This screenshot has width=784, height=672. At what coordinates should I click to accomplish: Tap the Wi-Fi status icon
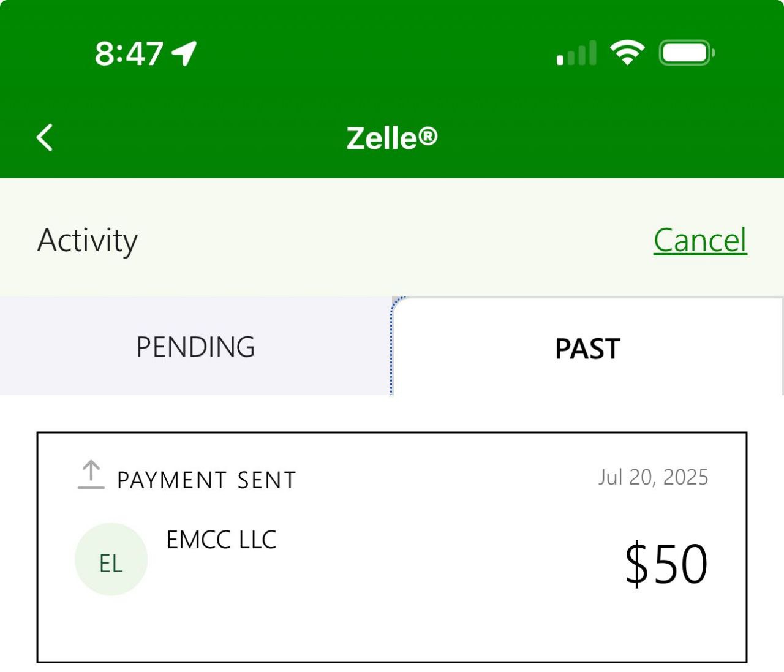click(627, 53)
